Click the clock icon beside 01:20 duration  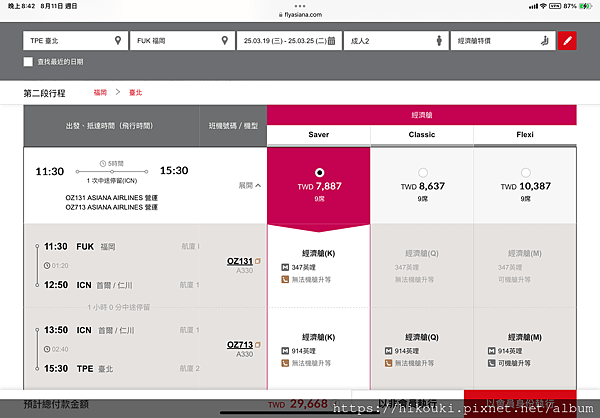pyautogui.click(x=47, y=265)
